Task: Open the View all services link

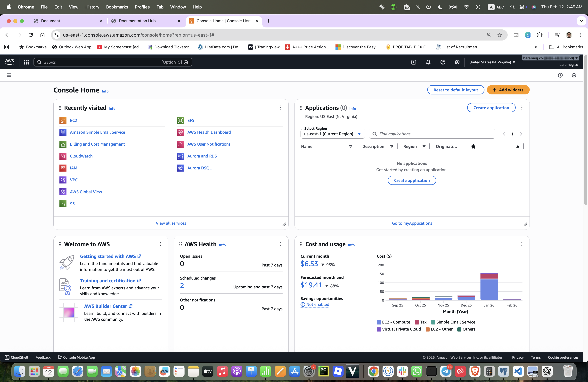Action: pos(171,223)
